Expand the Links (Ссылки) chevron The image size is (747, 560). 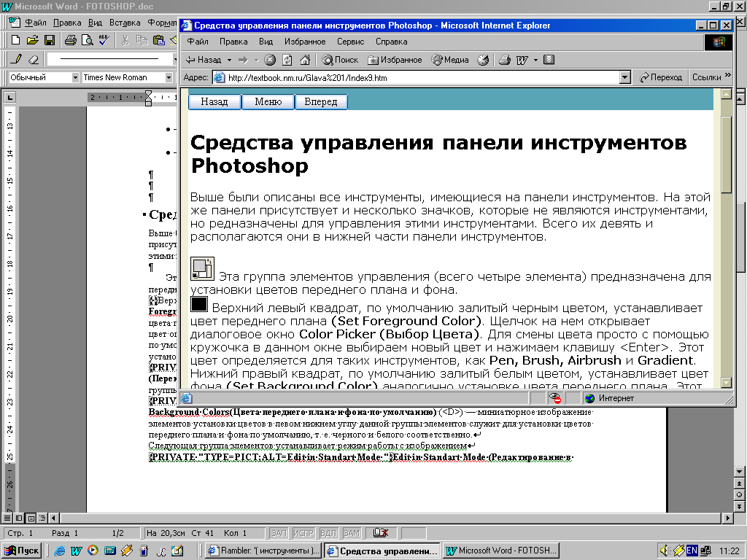click(727, 75)
